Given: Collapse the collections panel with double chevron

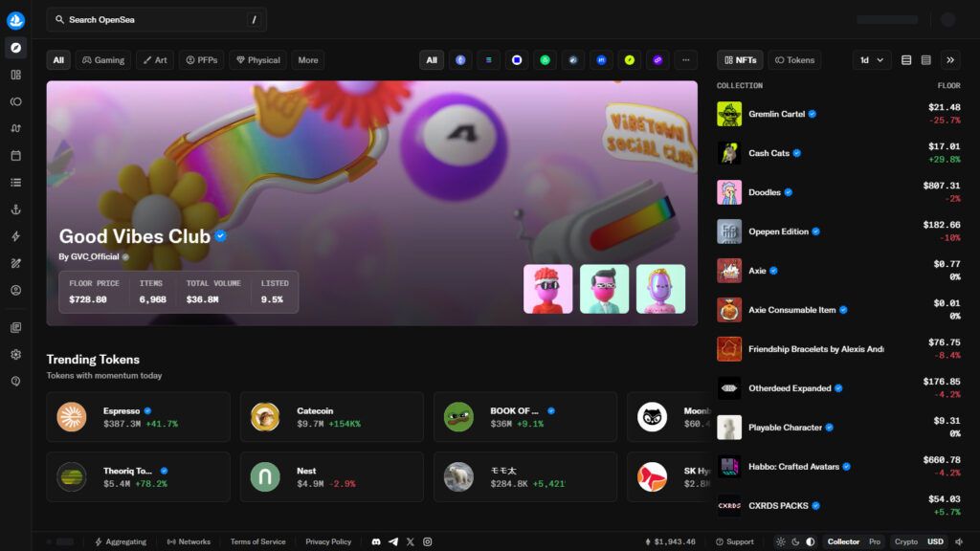Looking at the screenshot, I should pyautogui.click(x=950, y=60).
